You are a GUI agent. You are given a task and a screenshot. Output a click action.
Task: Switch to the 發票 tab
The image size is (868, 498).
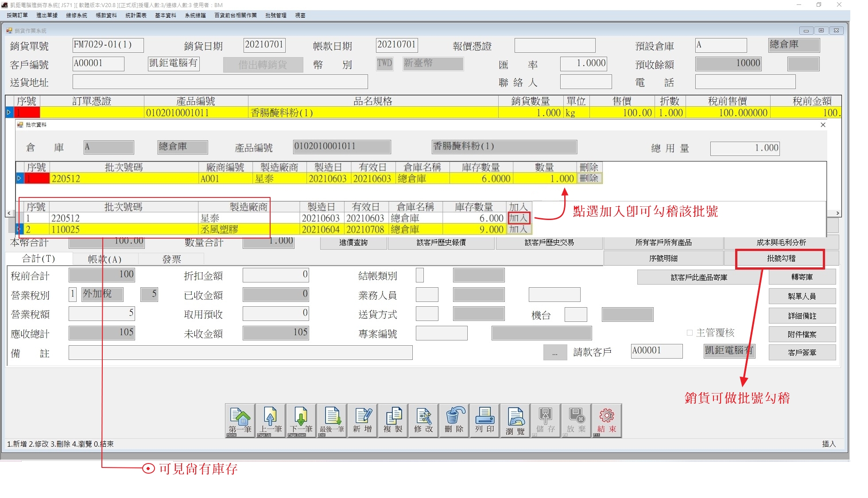tap(172, 259)
